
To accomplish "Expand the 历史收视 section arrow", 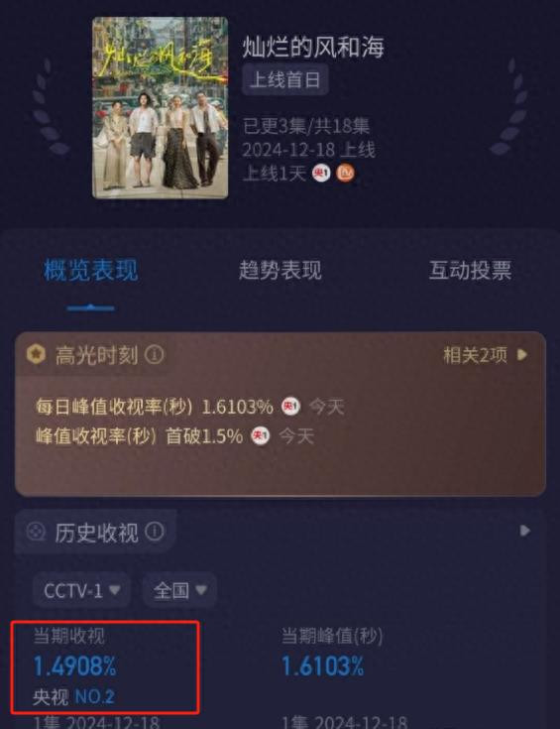I will pos(524,531).
